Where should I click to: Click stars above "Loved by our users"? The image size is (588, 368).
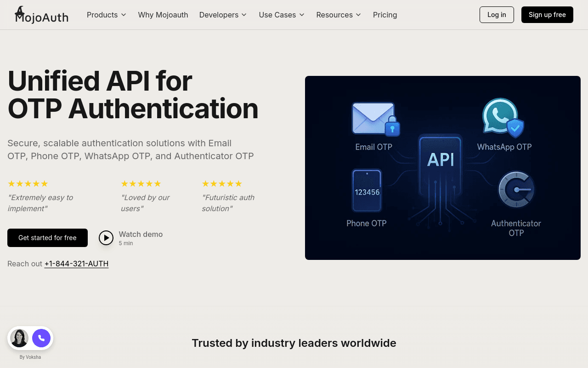click(x=141, y=184)
